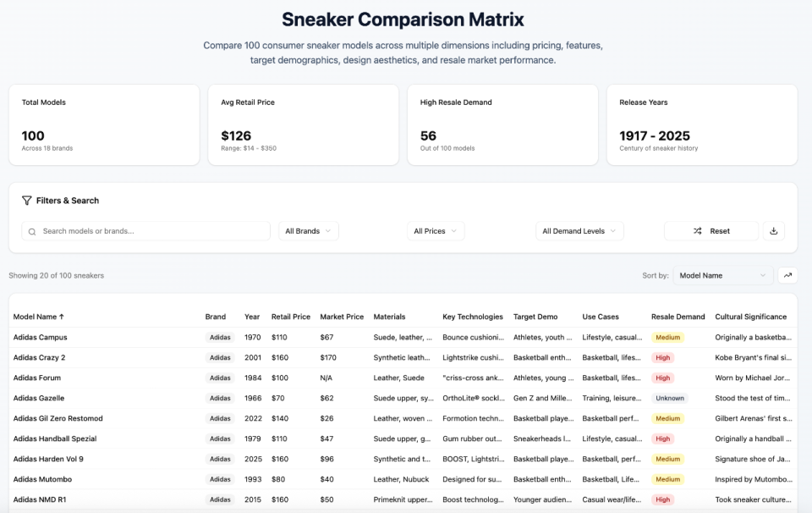Open the All Demand Levels dropdown

[579, 231]
